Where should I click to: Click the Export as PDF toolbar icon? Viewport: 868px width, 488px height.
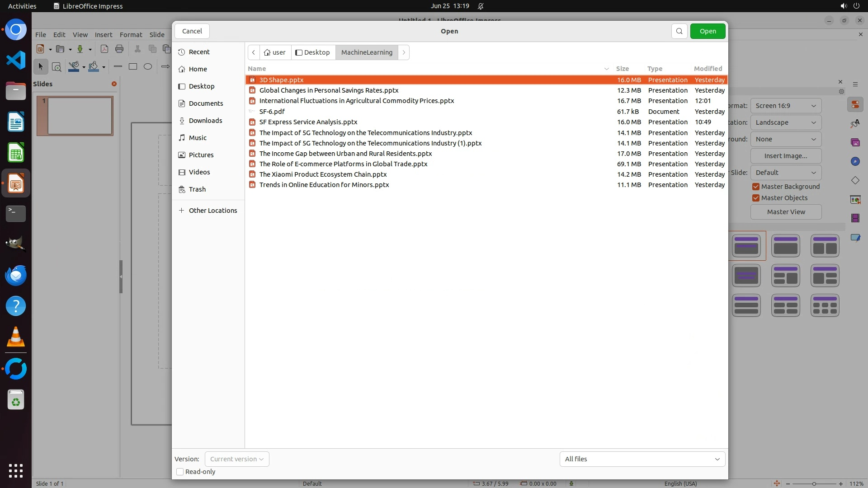click(x=104, y=49)
